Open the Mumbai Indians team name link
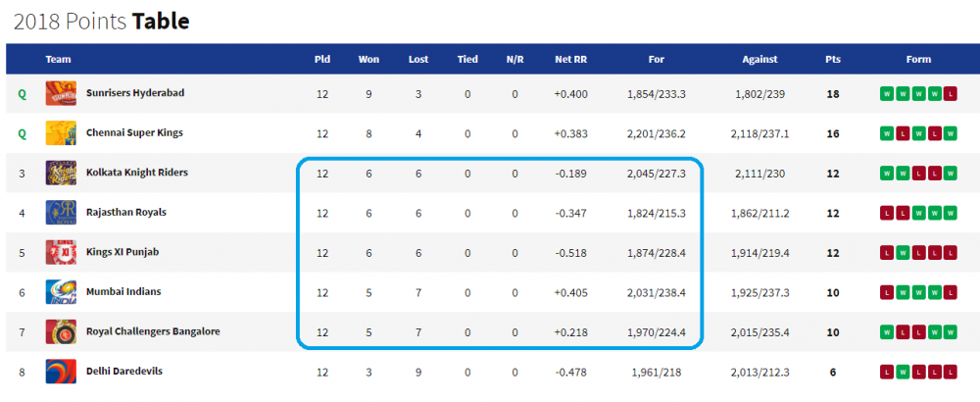The height and width of the screenshot is (402, 980). coord(123,291)
